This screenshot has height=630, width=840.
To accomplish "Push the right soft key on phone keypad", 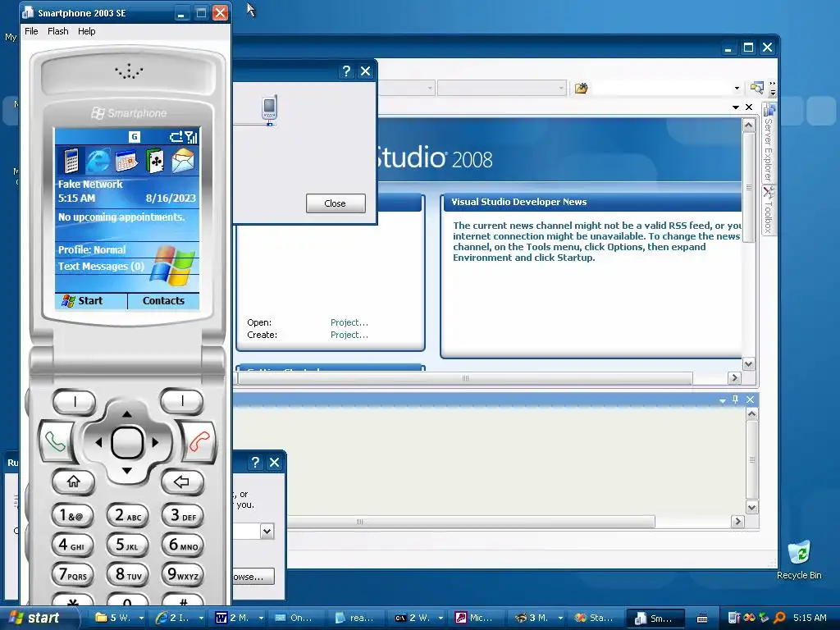I will (182, 400).
